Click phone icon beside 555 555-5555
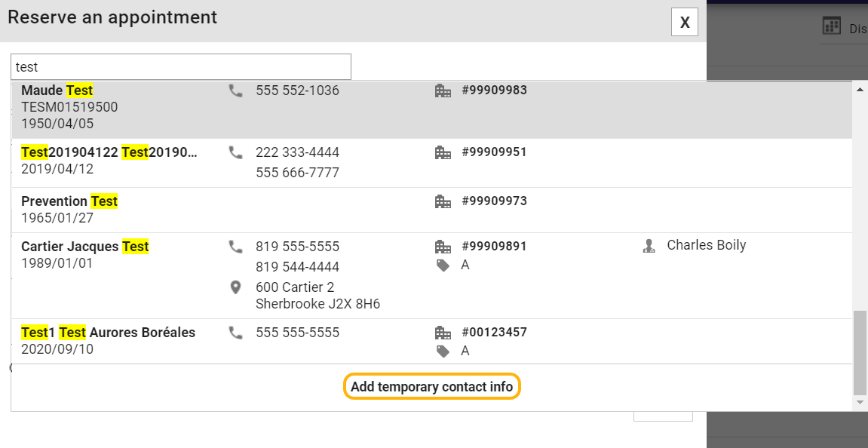Image resolution: width=868 pixels, height=448 pixels. tap(236, 333)
